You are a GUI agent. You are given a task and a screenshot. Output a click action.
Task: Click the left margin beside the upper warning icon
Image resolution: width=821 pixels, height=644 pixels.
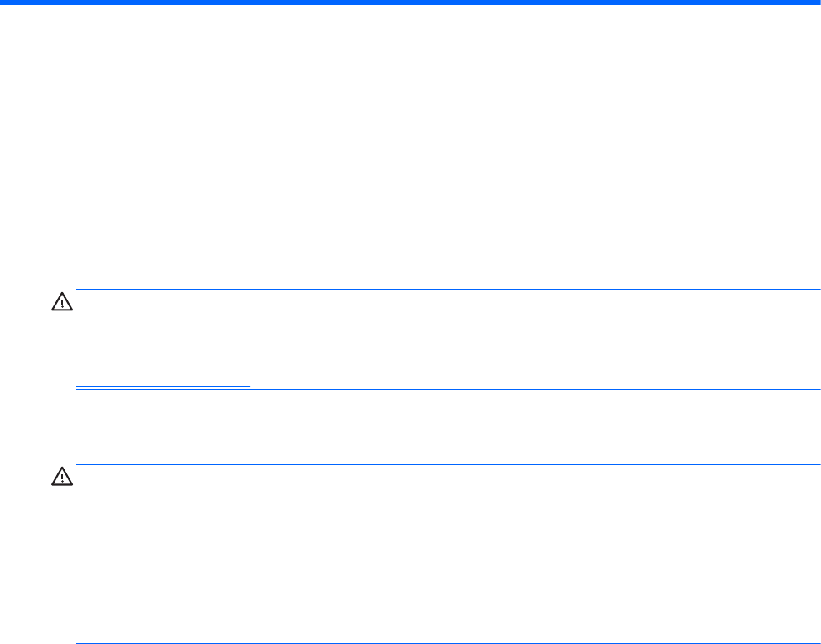coord(25,304)
